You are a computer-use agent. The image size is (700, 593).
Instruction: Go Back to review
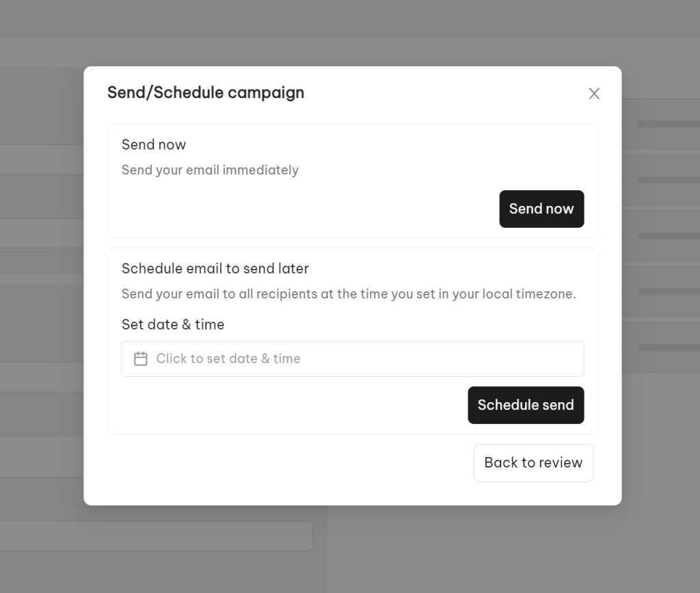(x=533, y=462)
